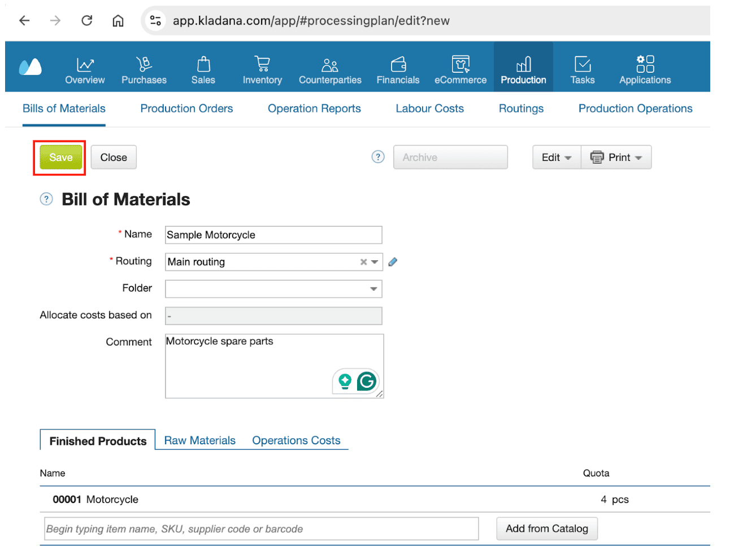Image resolution: width=730 pixels, height=560 pixels.
Task: Switch to Bills of Materials tab
Action: coord(64,108)
